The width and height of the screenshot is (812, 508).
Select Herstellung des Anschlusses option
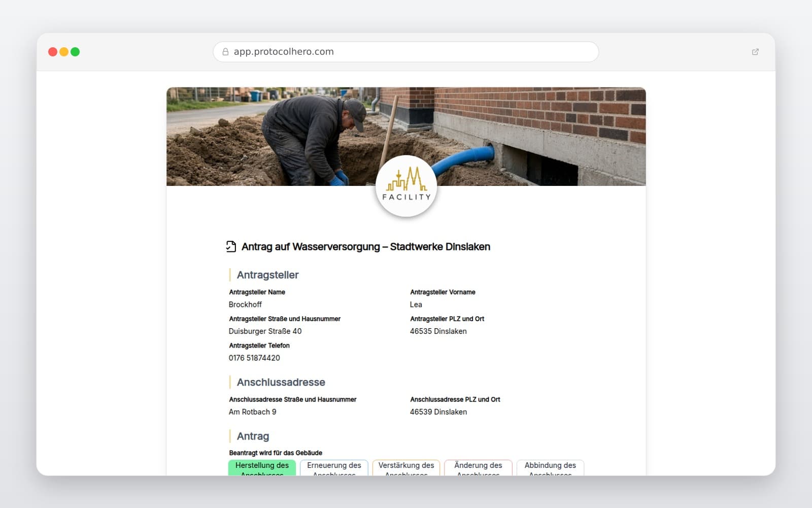[262, 468]
